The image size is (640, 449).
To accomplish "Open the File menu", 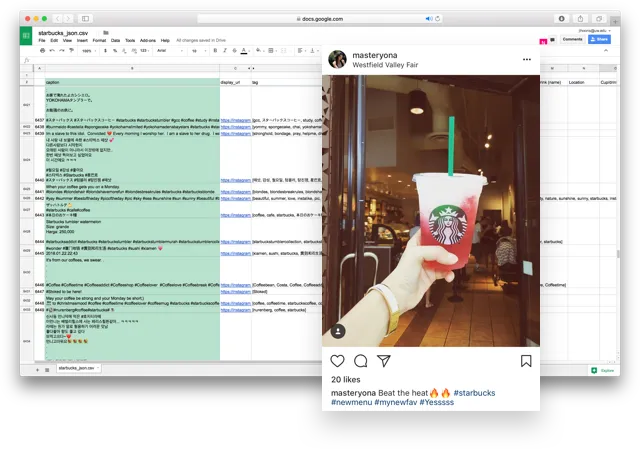I will [42, 40].
